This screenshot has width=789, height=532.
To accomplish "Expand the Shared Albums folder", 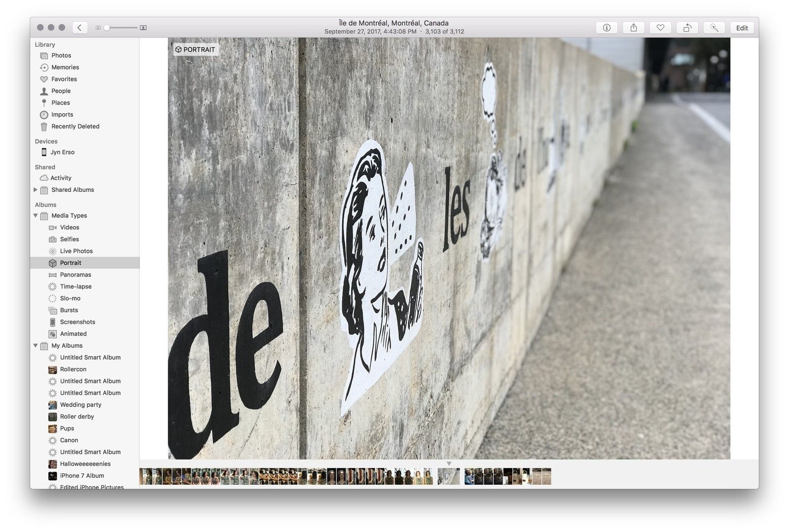I will tap(36, 190).
